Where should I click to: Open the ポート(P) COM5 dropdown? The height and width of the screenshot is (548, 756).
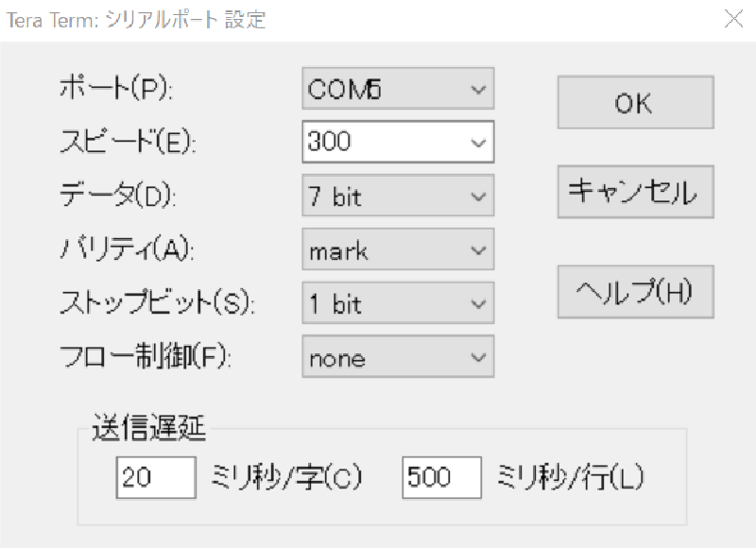pos(397,88)
